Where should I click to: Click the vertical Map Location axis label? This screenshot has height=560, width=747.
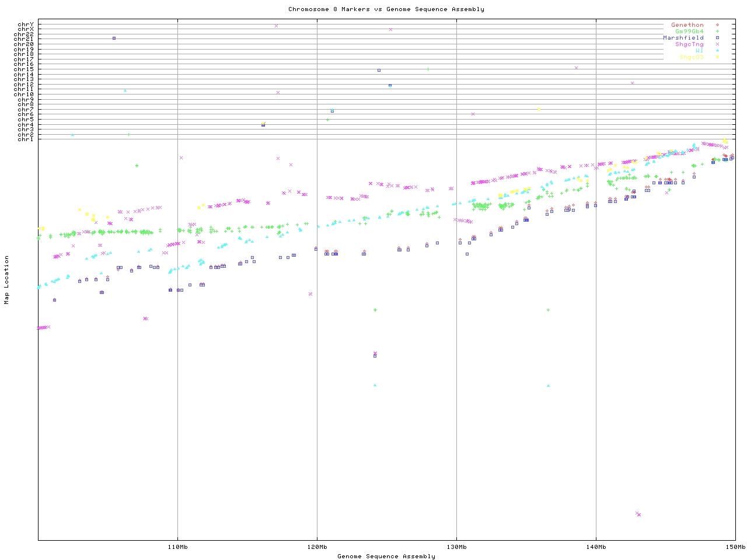tap(7, 280)
